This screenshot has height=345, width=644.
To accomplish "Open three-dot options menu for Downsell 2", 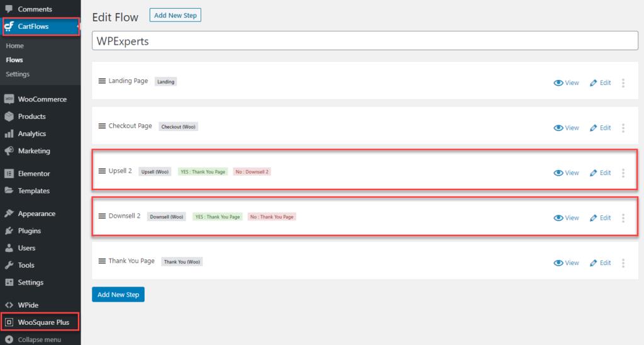I will point(623,218).
